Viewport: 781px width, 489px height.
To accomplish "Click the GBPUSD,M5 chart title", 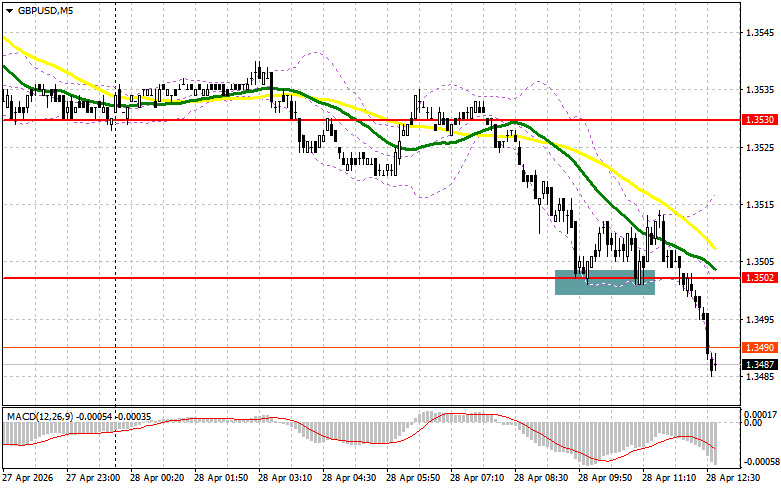I will pos(45,10).
